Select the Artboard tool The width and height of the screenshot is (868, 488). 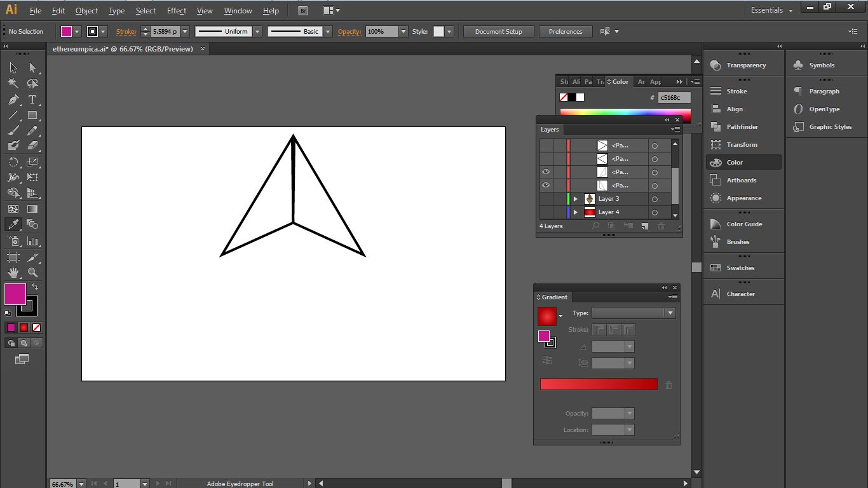(x=13, y=257)
